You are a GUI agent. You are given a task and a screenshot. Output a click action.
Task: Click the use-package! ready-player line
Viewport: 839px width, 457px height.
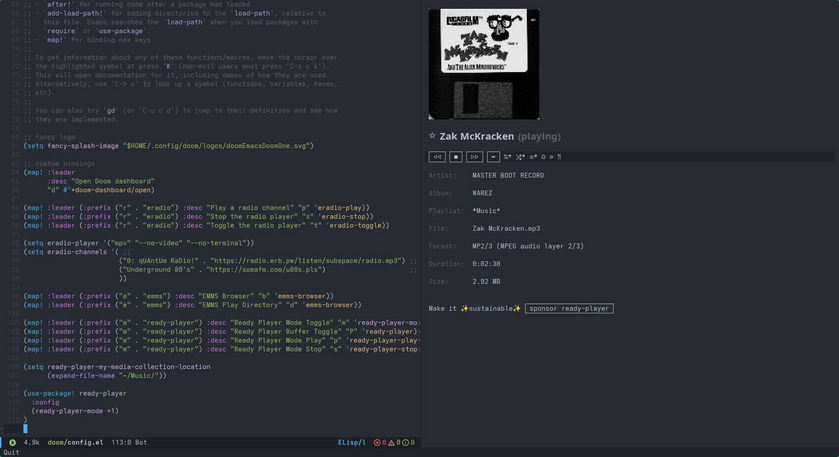(75, 393)
